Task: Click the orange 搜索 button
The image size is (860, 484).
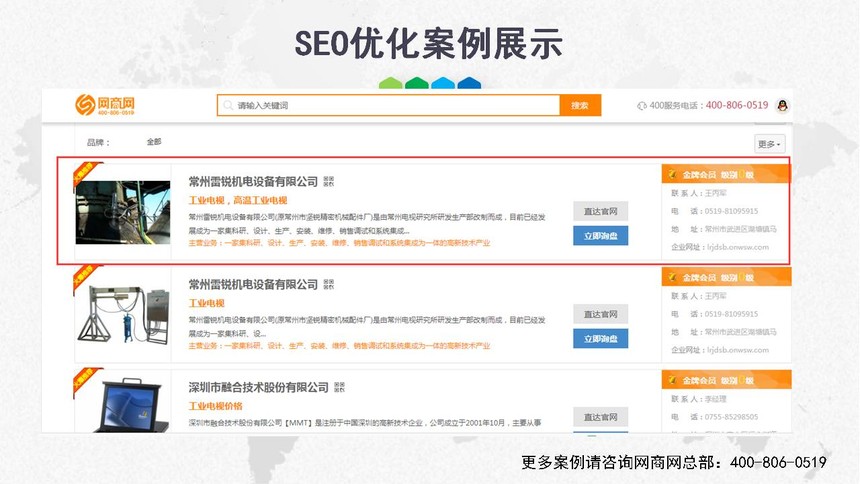Action: pos(580,105)
